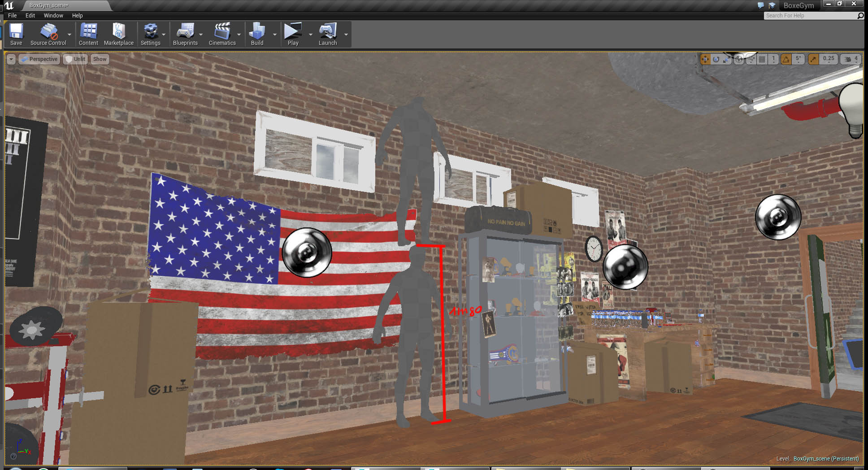Select the reflection sphere in front of the flag
Image resolution: width=868 pixels, height=470 pixels.
point(307,252)
